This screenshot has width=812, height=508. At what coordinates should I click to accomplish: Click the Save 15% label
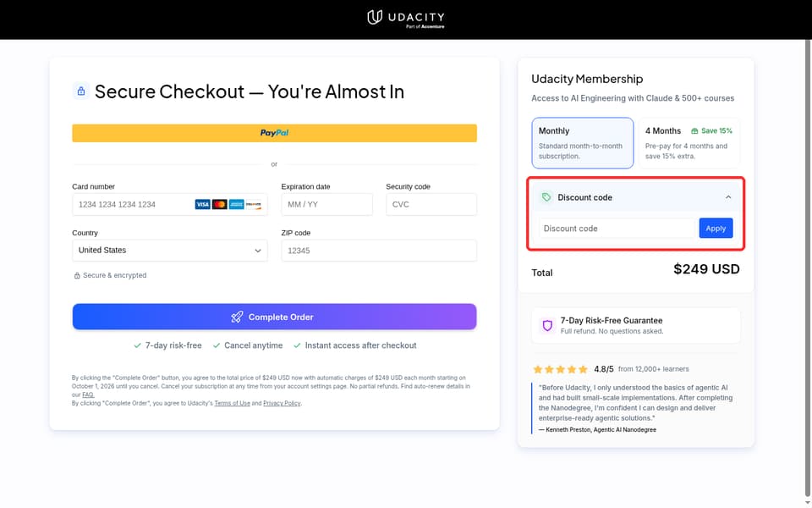click(716, 131)
